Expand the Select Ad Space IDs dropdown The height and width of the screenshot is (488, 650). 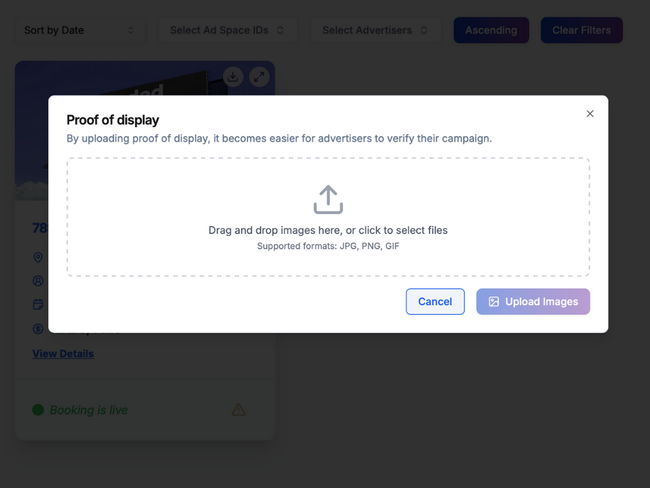(227, 30)
